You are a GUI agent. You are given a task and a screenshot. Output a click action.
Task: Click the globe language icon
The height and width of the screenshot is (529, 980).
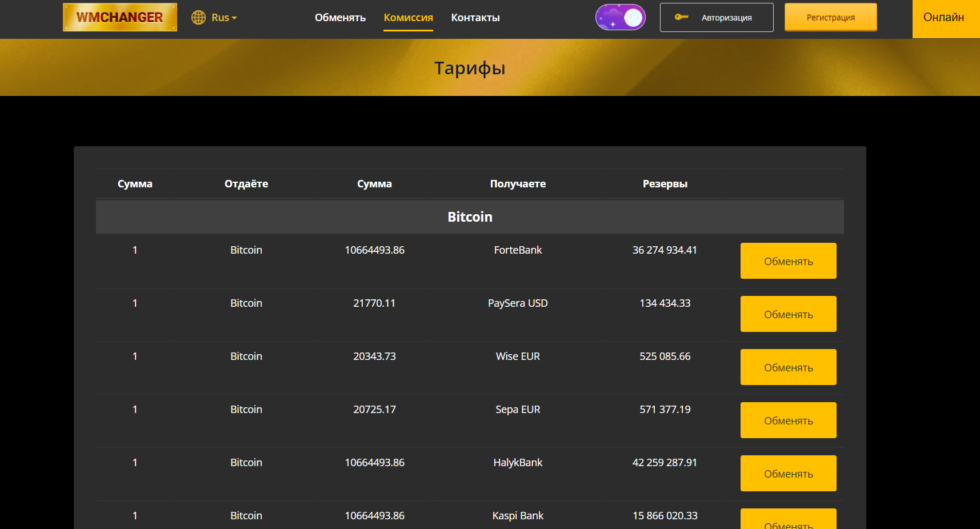coord(198,18)
